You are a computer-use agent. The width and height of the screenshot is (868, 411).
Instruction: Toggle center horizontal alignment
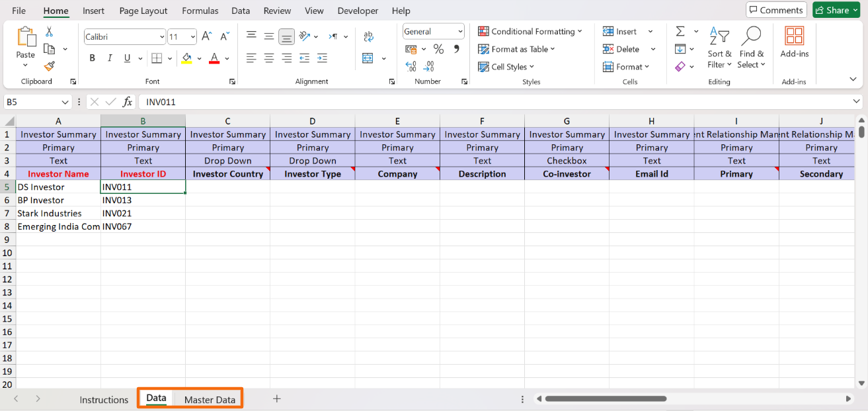269,58
